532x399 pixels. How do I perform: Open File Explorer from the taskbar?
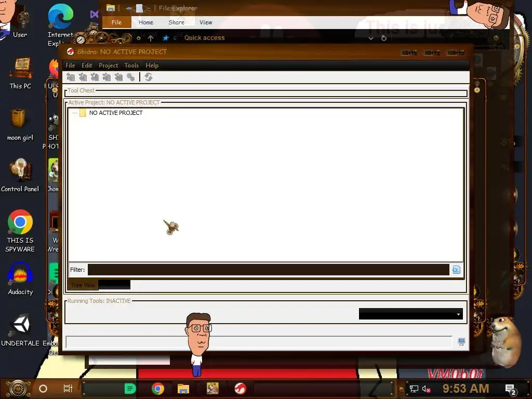183,389
